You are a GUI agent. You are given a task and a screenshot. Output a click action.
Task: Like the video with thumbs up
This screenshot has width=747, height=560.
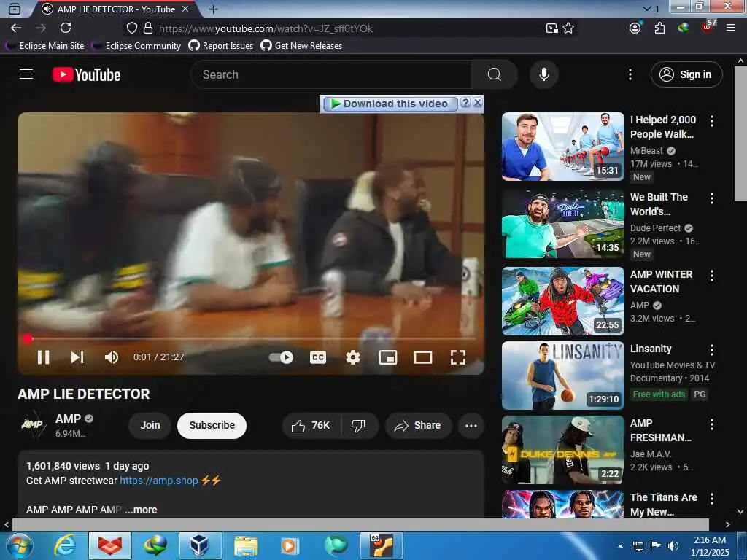coord(311,425)
